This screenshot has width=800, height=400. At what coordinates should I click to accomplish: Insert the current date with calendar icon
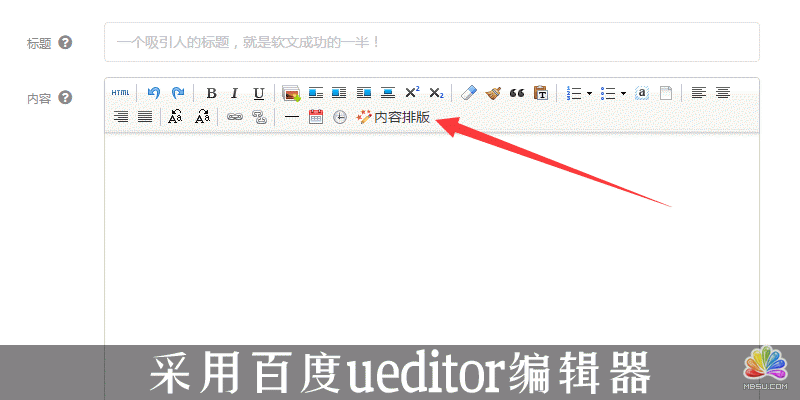coord(316,117)
